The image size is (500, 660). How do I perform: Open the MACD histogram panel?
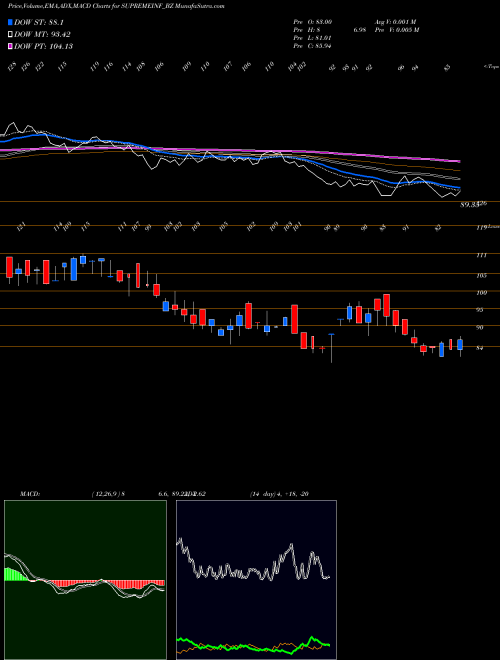click(85, 580)
